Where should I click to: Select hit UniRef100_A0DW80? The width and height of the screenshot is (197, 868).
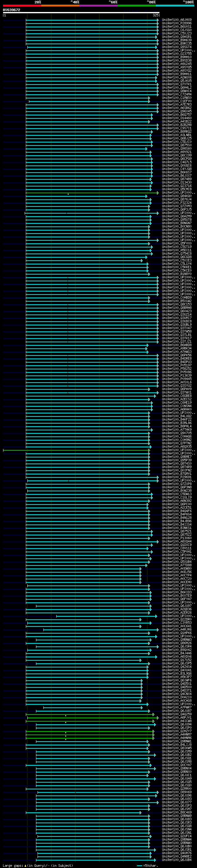click(177, 569)
